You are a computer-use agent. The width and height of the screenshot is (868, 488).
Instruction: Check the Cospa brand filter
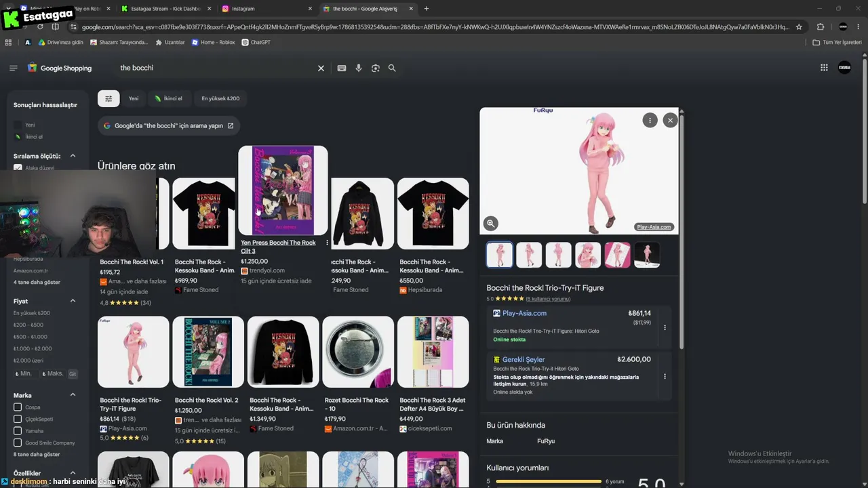click(x=18, y=407)
